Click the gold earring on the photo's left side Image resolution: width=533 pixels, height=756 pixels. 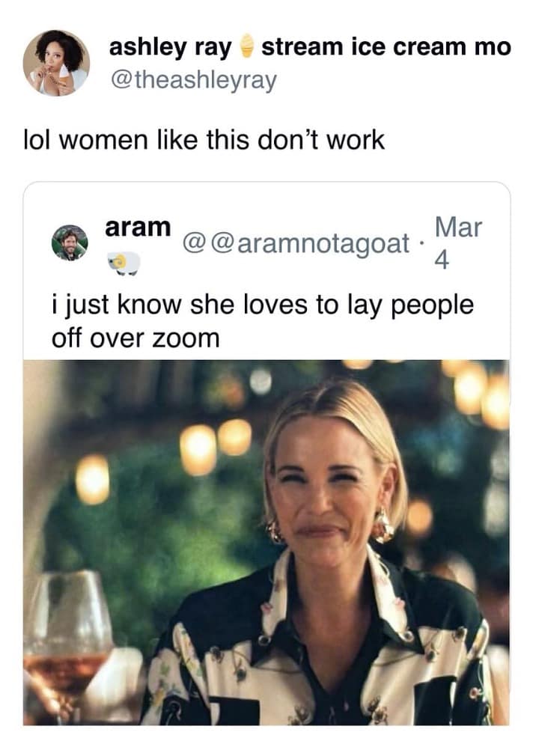(x=275, y=531)
